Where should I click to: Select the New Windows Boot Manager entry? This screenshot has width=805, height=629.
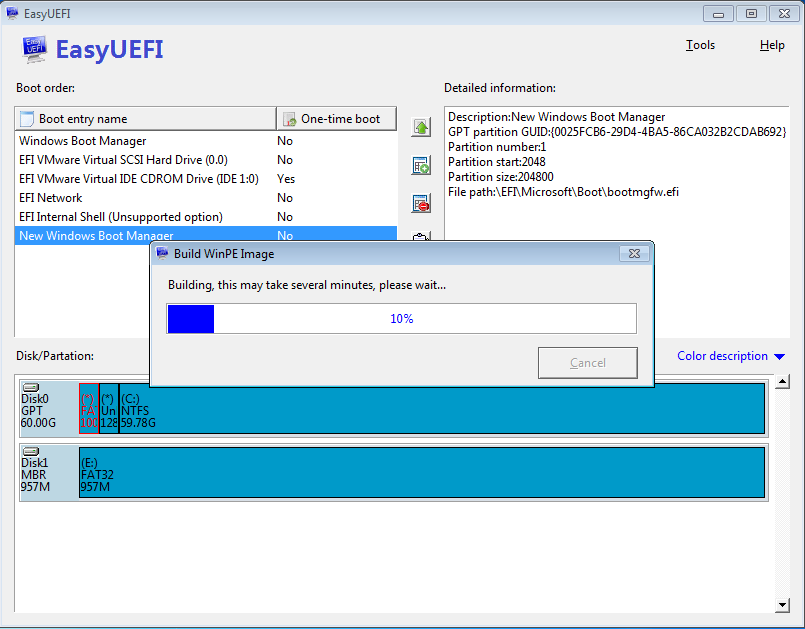(x=206, y=235)
